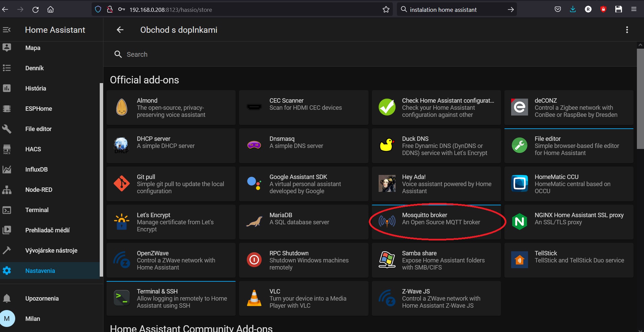Open the História chart icon
Image resolution: width=644 pixels, height=332 pixels.
[7, 88]
